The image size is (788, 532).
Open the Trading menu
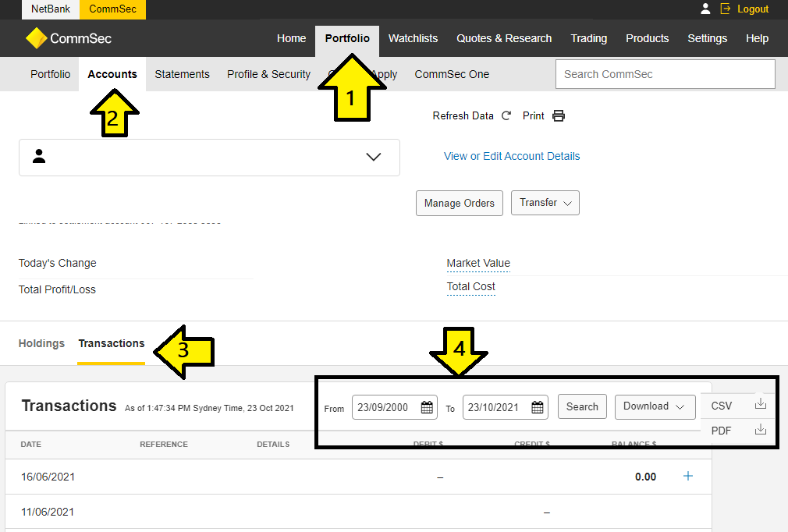pos(589,38)
